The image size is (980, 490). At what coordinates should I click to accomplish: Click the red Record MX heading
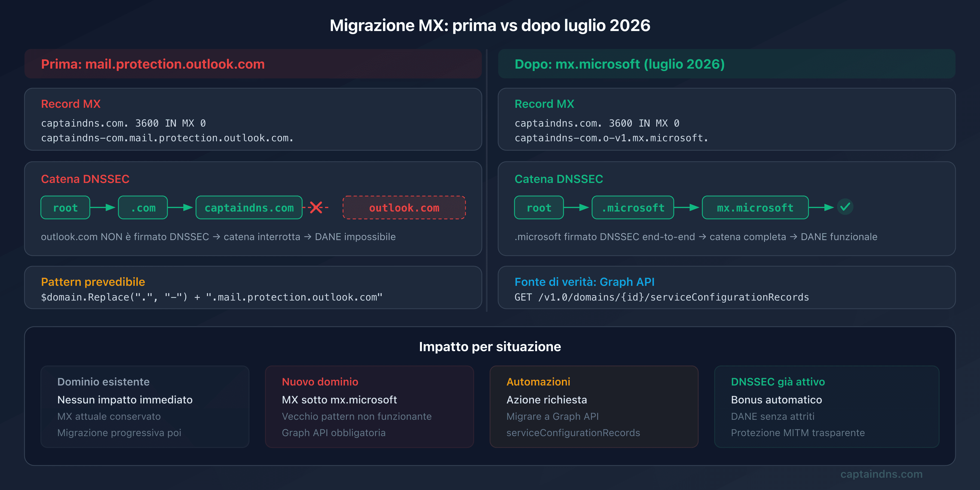[x=71, y=104]
